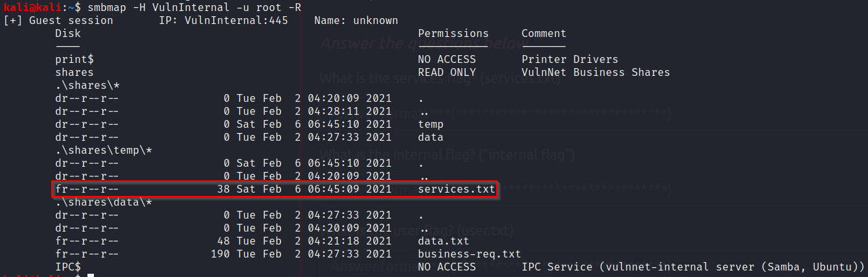
Task: Click the Printer Drivers comment
Action: pyautogui.click(x=569, y=60)
